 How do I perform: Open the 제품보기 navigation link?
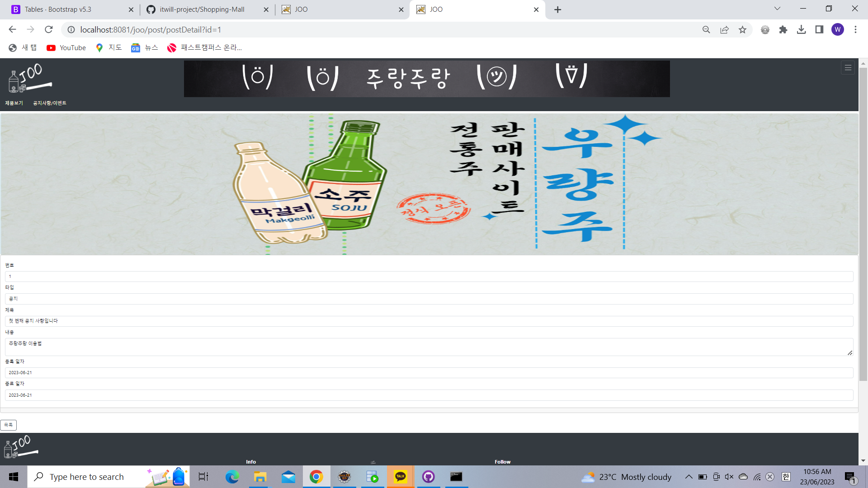coord(14,103)
